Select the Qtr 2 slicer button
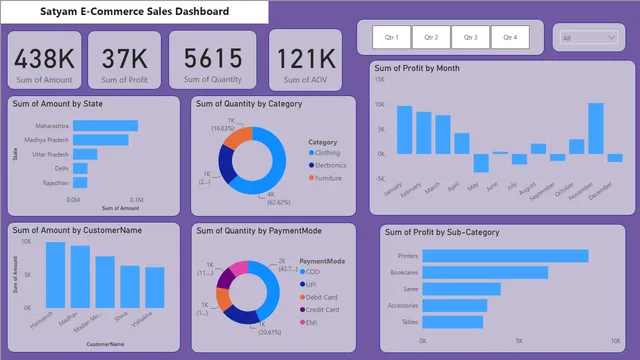 (431, 37)
